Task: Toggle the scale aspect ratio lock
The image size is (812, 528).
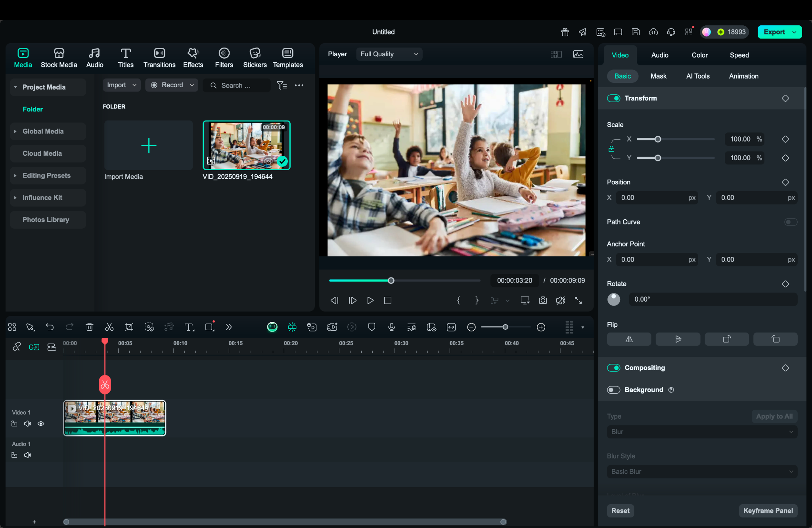Action: (x=611, y=149)
